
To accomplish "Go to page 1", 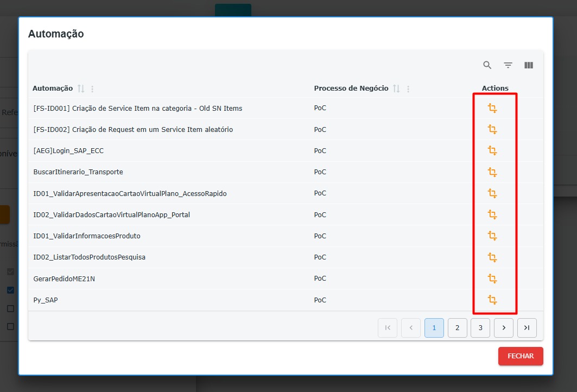I will pyautogui.click(x=434, y=327).
